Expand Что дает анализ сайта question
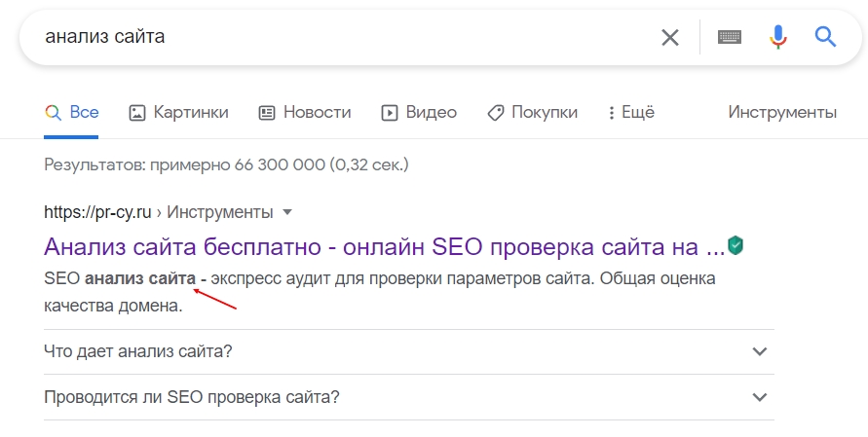Viewport: 868px width, 437px height. click(x=408, y=351)
